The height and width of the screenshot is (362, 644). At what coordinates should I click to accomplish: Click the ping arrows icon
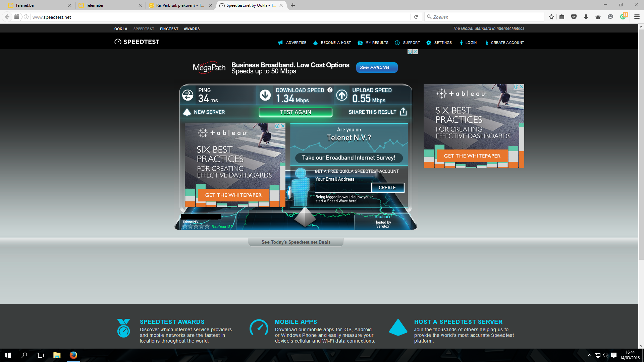click(x=188, y=95)
